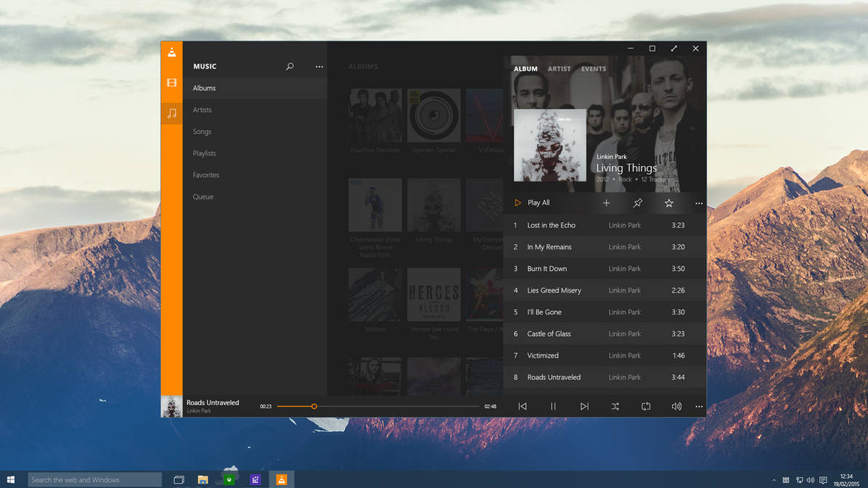Open music search magnifier icon
Image resolution: width=868 pixels, height=488 pixels.
tap(290, 66)
